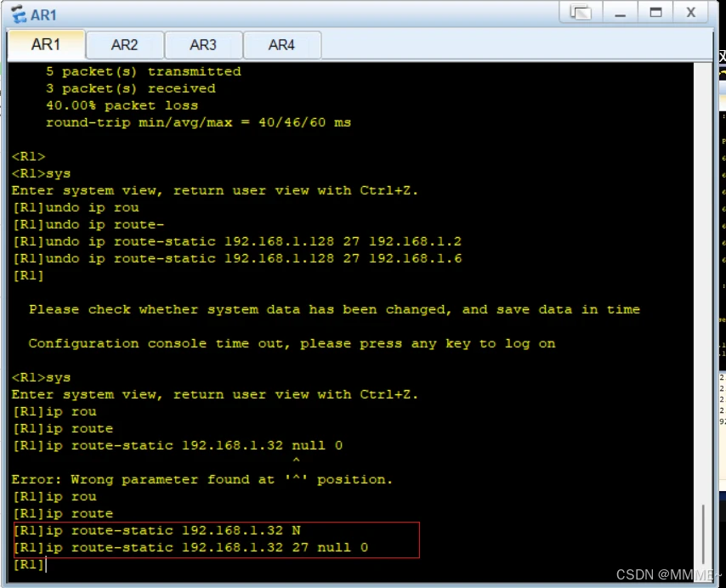Open the AR3 tab
Viewport: 726px width, 588px height.
coord(203,45)
